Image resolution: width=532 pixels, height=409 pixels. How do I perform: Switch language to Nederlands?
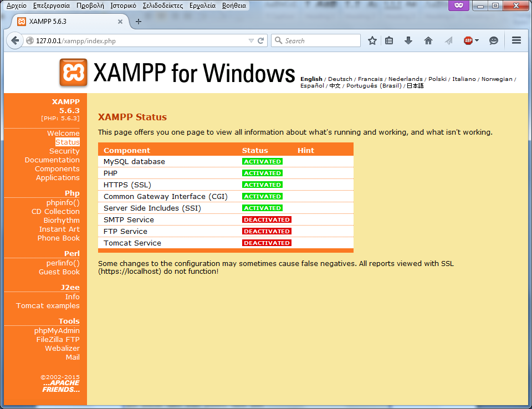[406, 79]
